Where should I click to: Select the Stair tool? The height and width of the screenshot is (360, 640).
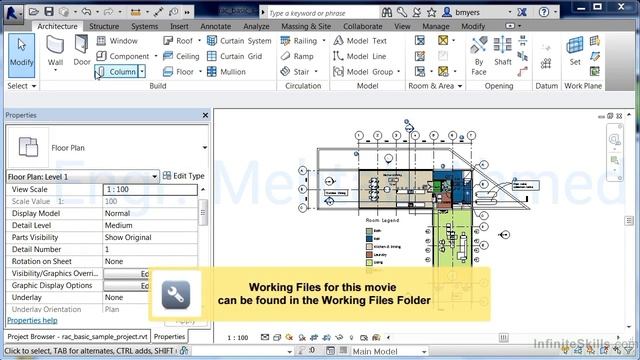pyautogui.click(x=295, y=72)
